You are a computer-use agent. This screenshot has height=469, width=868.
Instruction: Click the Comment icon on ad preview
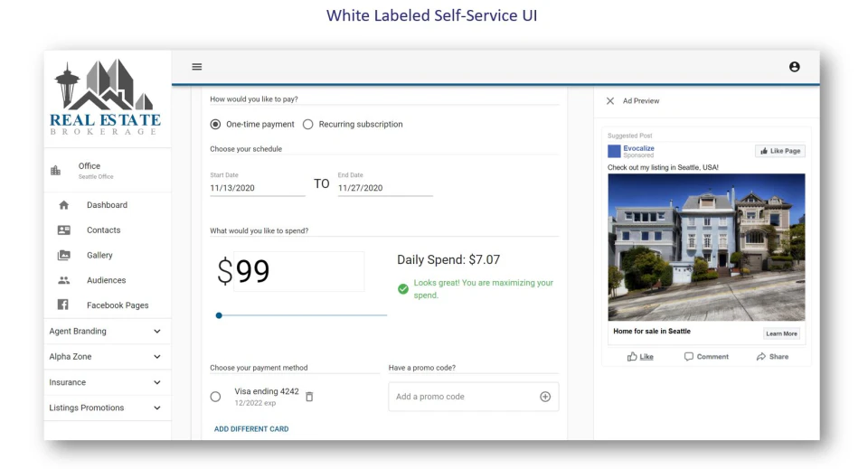click(x=689, y=357)
